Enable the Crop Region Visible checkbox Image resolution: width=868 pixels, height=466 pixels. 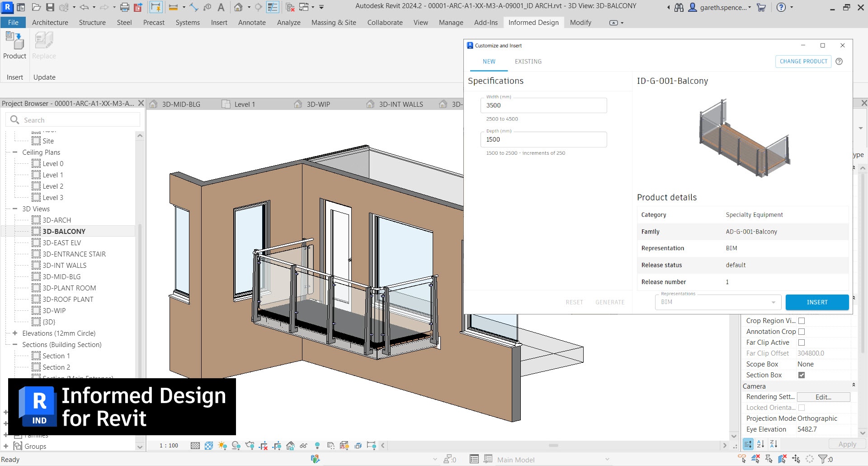pyautogui.click(x=802, y=321)
